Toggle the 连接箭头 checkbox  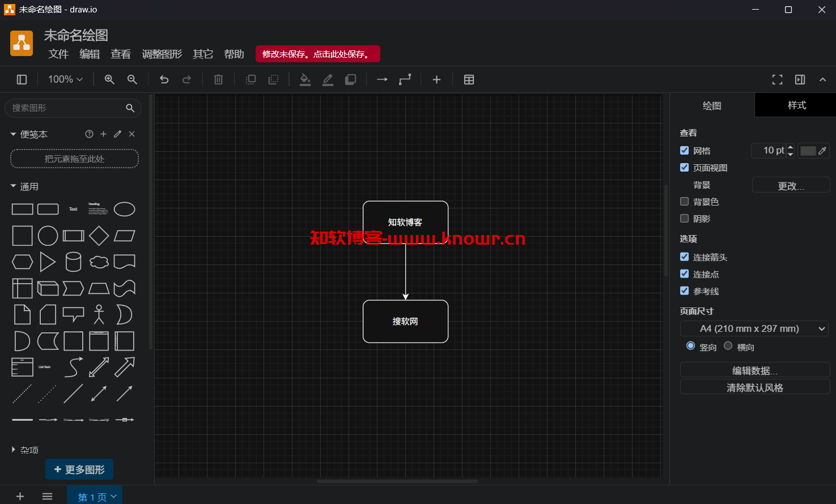[684, 257]
